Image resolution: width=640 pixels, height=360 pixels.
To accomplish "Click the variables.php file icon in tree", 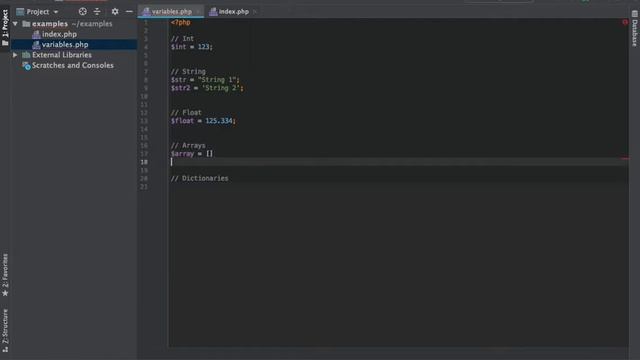I will point(36,44).
